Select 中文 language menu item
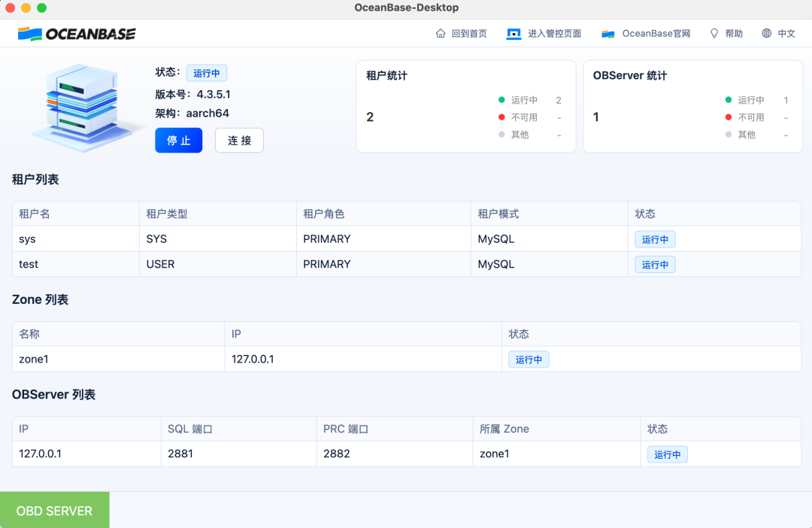812x528 pixels. click(786, 33)
